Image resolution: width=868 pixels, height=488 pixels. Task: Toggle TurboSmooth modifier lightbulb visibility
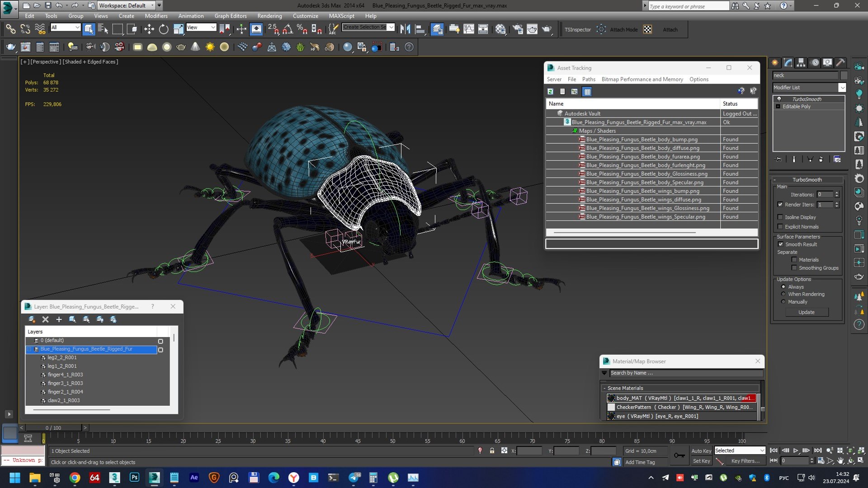tap(779, 99)
